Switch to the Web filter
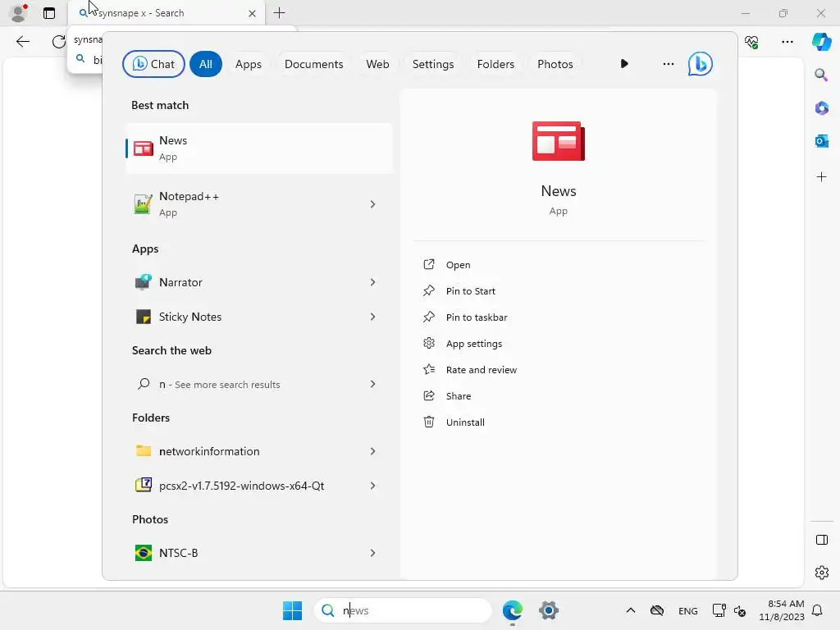 click(x=377, y=64)
